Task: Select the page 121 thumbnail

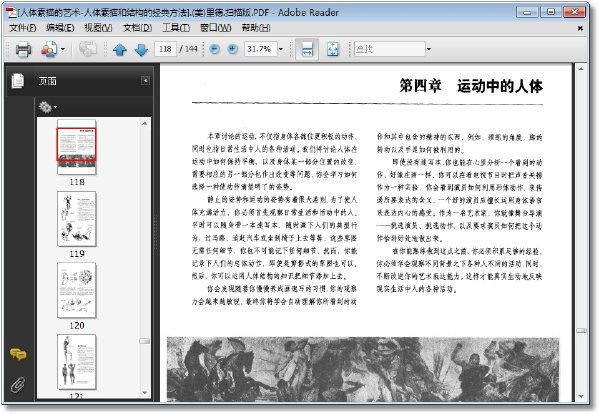Action: [x=77, y=362]
